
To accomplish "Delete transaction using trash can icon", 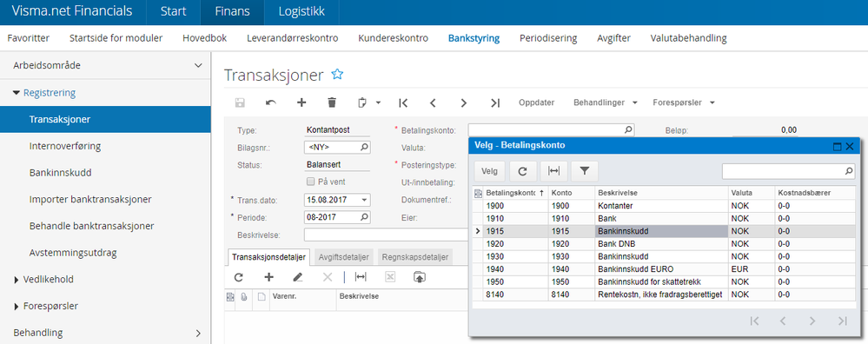I will (x=332, y=103).
